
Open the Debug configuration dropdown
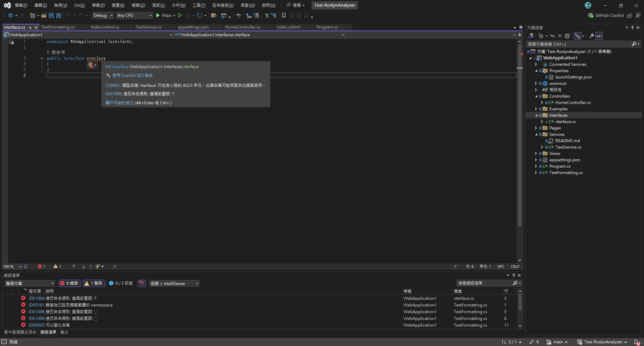[x=103, y=15]
